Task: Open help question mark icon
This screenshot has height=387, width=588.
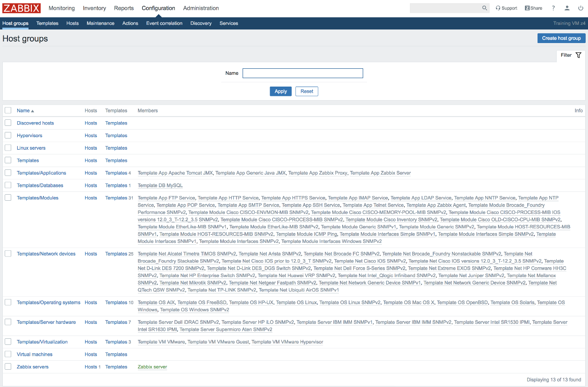Action: click(x=553, y=8)
